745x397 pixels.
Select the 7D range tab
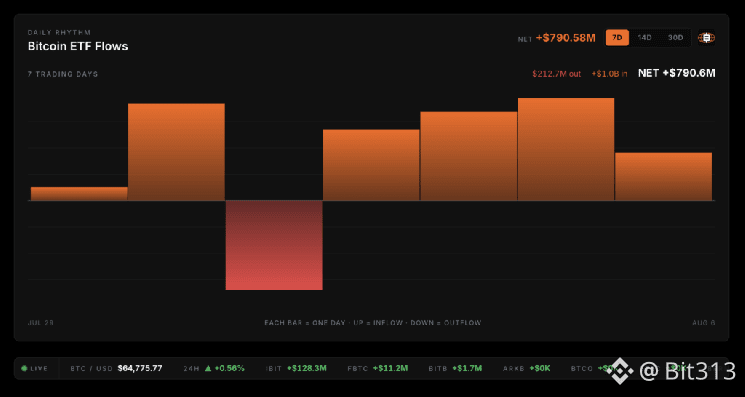617,38
